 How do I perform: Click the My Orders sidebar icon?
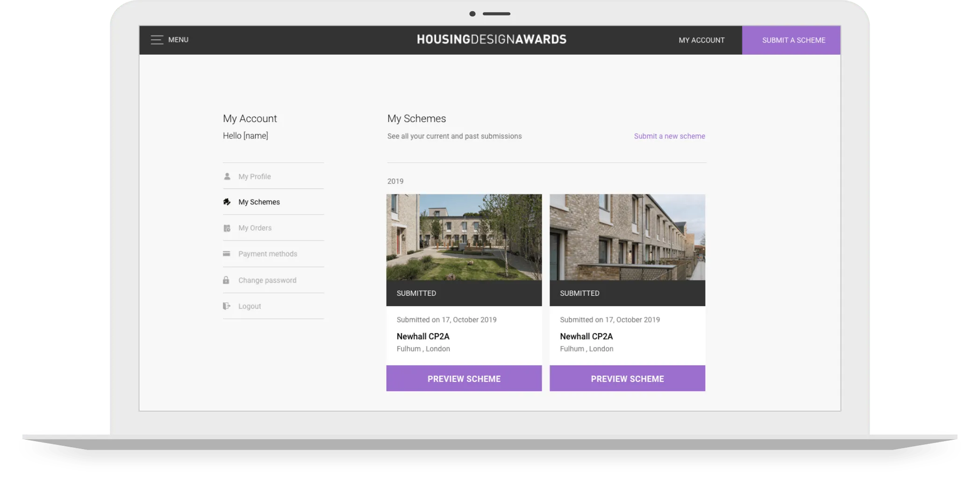coord(227,228)
